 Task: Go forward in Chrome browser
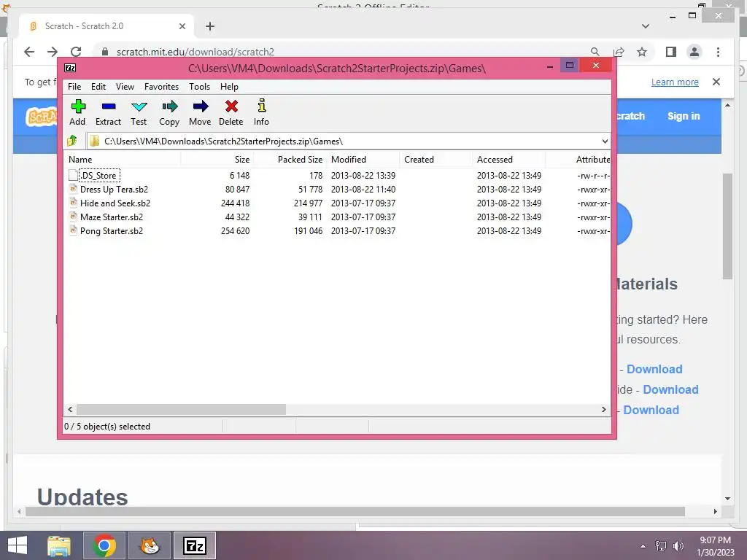(x=53, y=52)
